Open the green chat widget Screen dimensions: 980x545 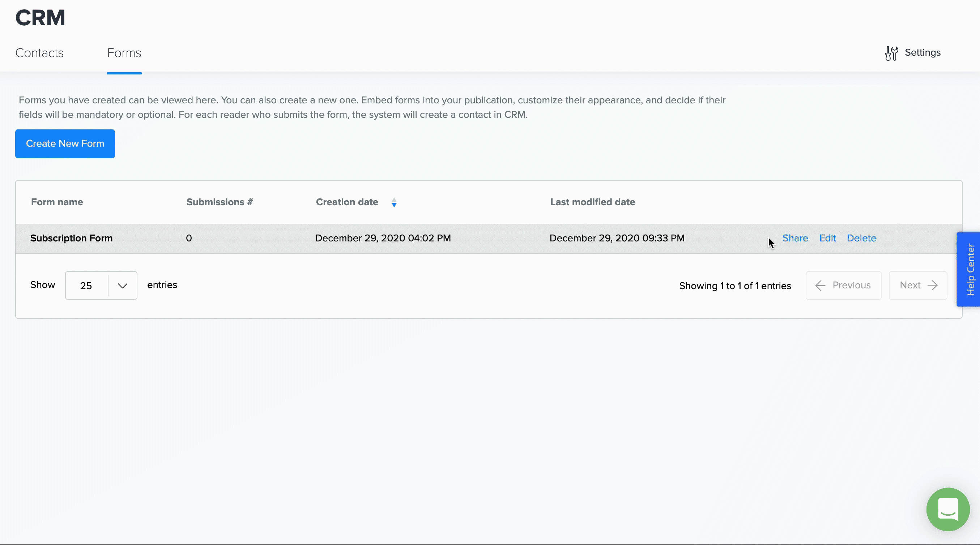click(x=948, y=509)
